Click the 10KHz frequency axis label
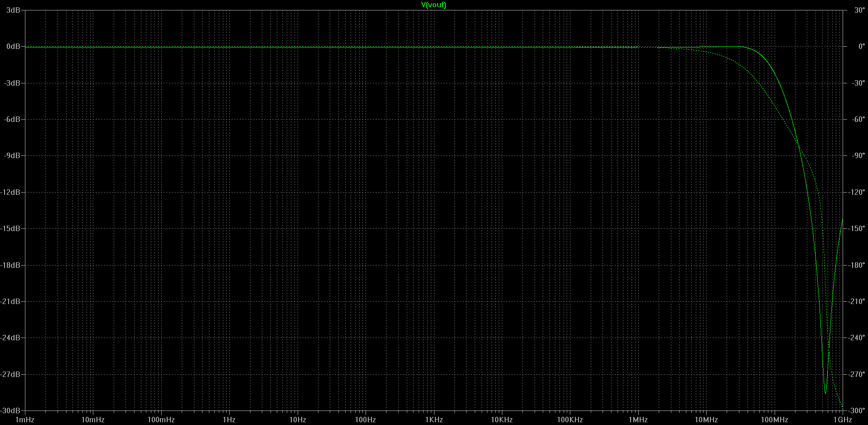Viewport: 868px width, 425px height. [x=502, y=420]
